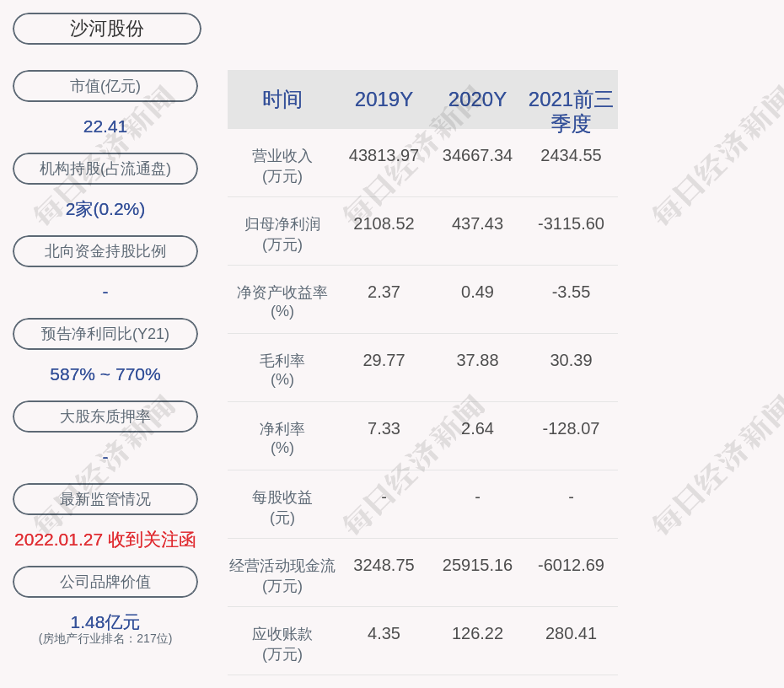Select the 北向资金持股比例 pill

point(105,251)
